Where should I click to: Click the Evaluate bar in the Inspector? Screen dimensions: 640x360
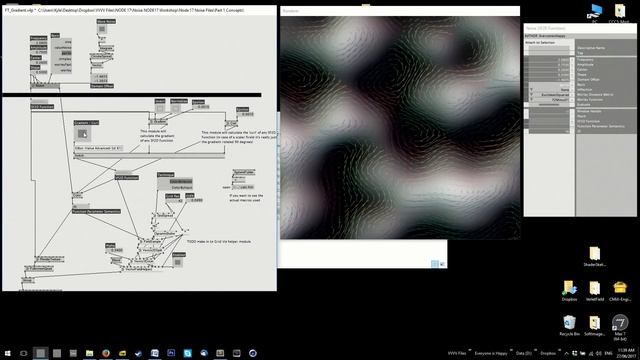(549, 104)
